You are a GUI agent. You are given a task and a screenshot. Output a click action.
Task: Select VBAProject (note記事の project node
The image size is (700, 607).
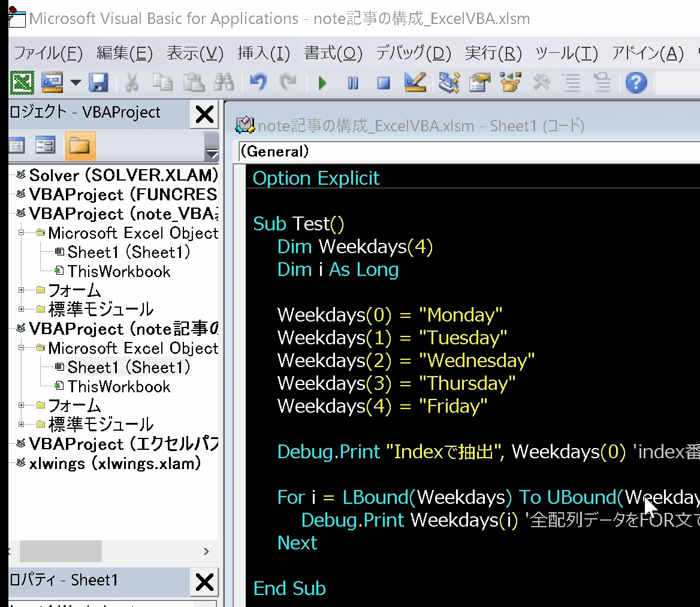pyautogui.click(x=123, y=329)
